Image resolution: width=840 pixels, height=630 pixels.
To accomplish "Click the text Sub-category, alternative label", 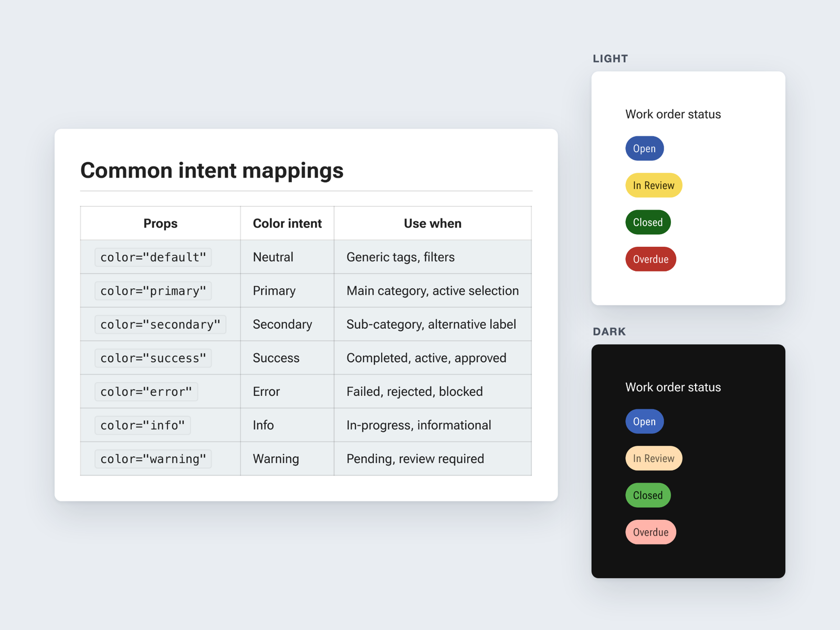I will tap(431, 324).
